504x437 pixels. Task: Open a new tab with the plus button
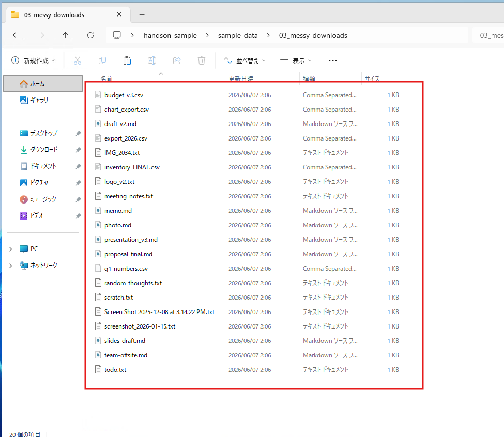142,15
